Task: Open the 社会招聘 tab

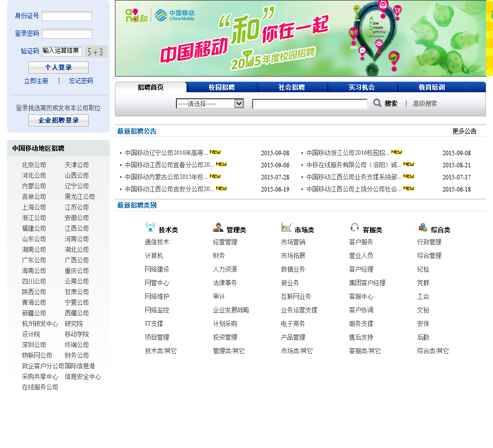Action: (x=291, y=87)
